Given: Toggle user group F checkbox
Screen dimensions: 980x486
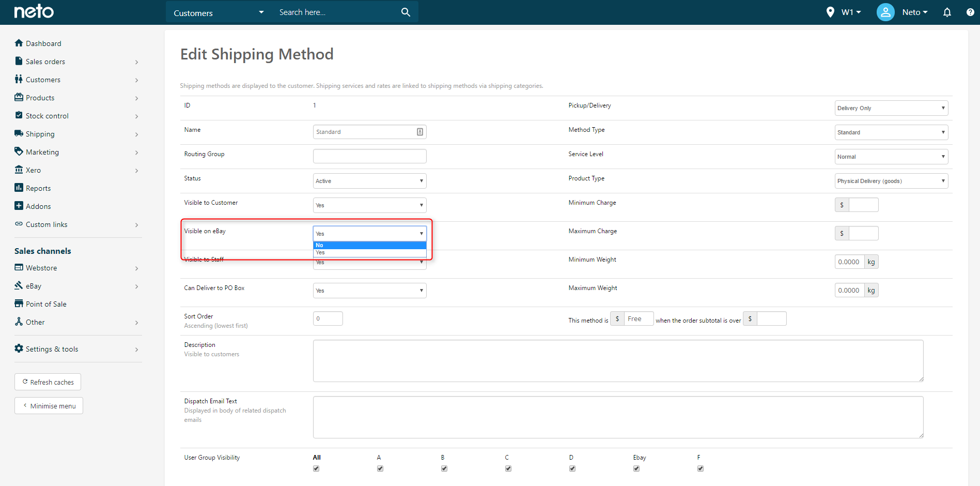Looking at the screenshot, I should click(x=701, y=468).
